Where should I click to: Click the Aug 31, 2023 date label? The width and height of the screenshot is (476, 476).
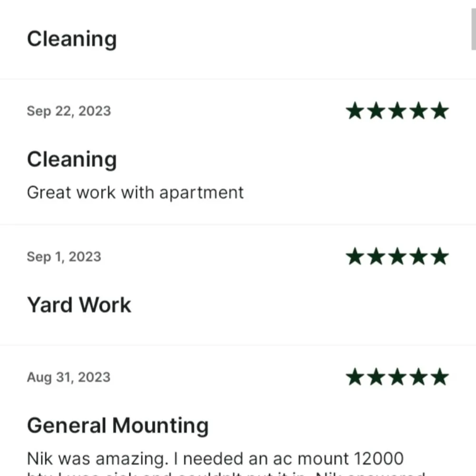click(x=69, y=377)
